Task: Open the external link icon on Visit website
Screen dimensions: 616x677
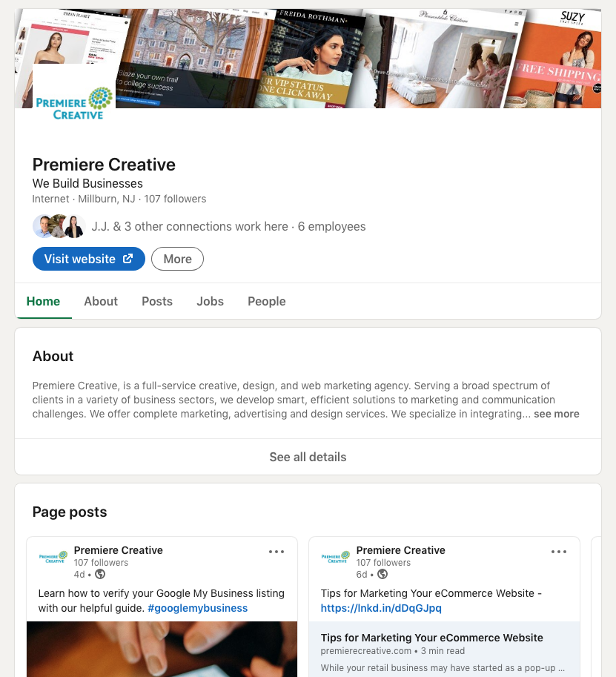Action: click(127, 259)
